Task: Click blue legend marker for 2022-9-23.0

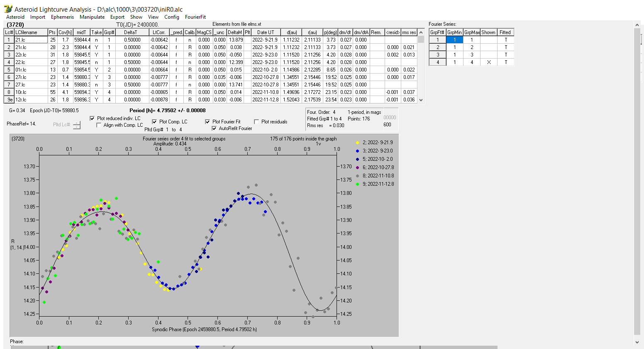Action: click(x=358, y=151)
